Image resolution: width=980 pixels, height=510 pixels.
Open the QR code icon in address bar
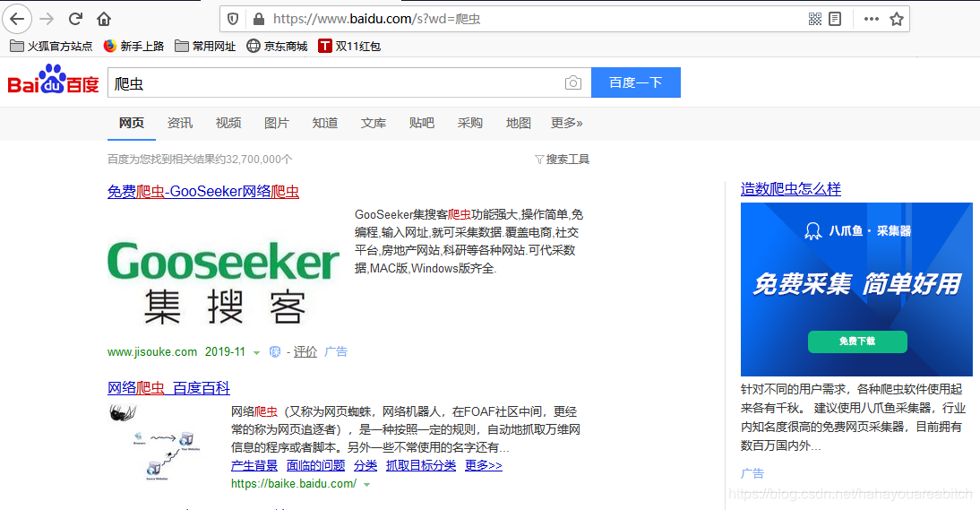pos(815,19)
